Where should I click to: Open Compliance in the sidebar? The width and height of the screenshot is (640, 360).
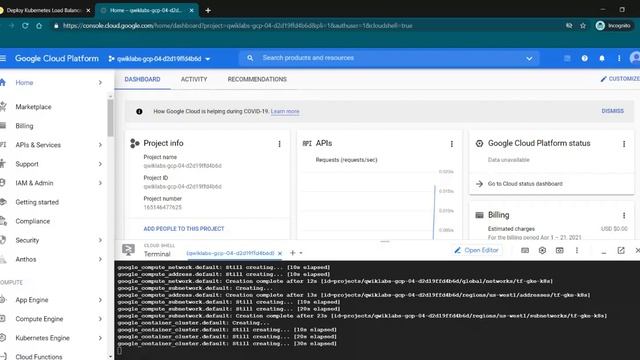tap(33, 221)
